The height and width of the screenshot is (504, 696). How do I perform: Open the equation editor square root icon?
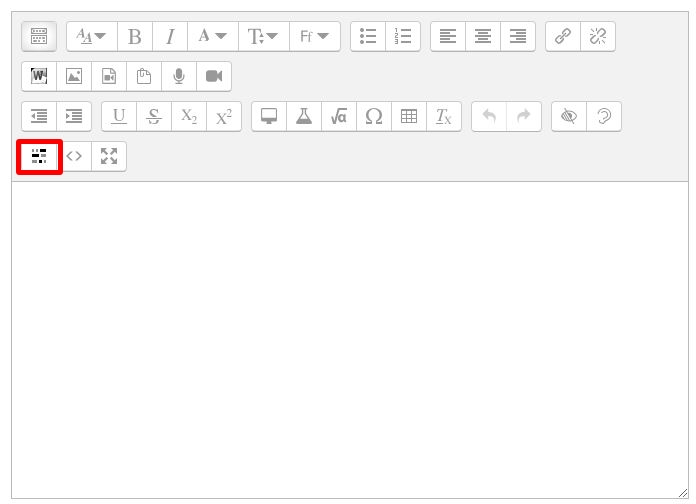pyautogui.click(x=339, y=116)
